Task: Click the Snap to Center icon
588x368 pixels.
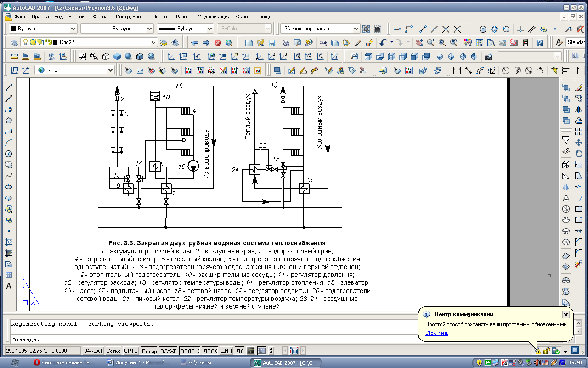Action: coord(483,29)
